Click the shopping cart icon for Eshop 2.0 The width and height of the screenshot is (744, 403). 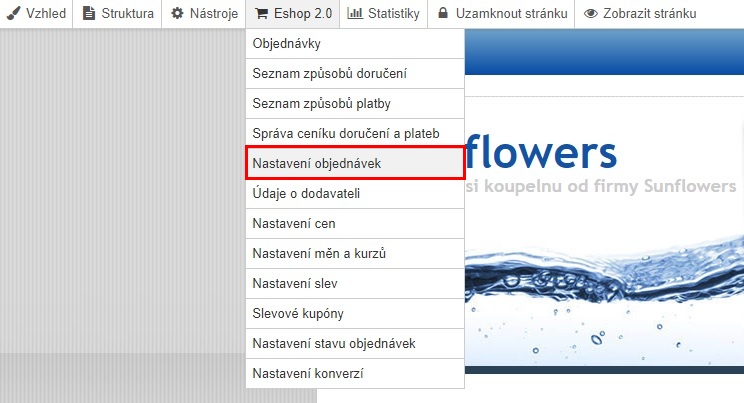click(261, 14)
